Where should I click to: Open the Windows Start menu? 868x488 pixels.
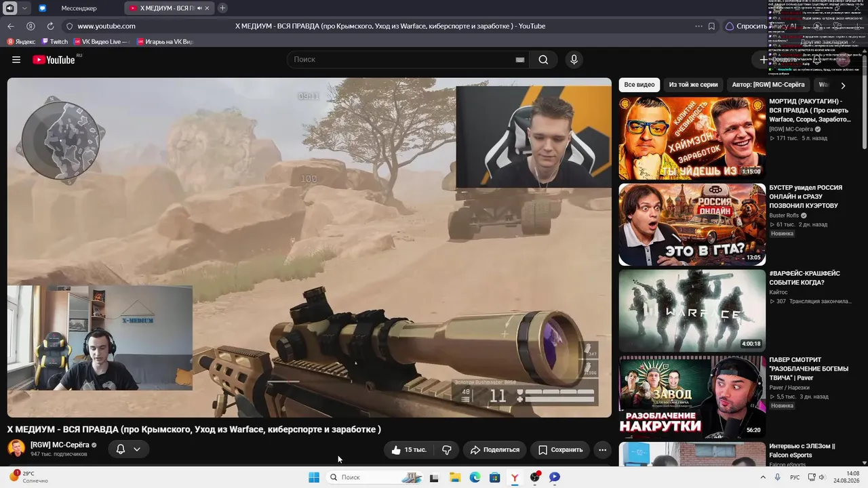tap(314, 477)
